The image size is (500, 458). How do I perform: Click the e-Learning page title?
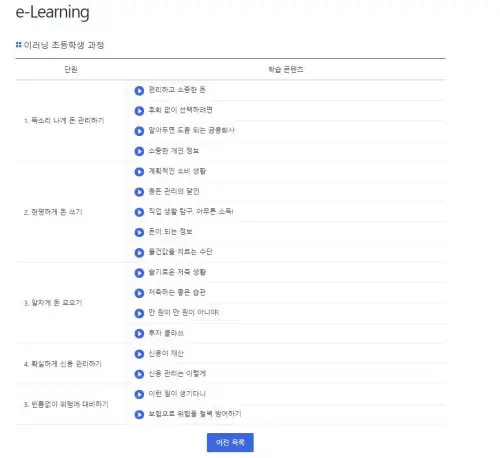coord(52,12)
